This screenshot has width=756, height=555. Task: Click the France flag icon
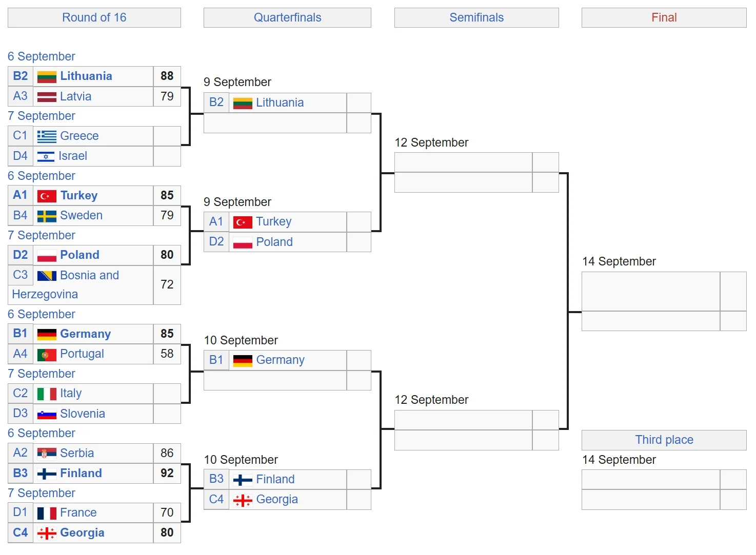pyautogui.click(x=47, y=513)
